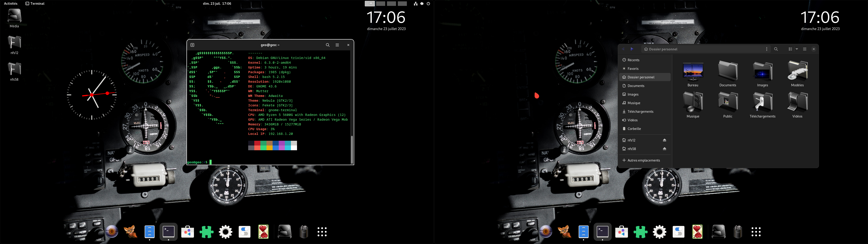This screenshot has height=244, width=868.
Task: Open the terminal hamburger menu
Action: [x=337, y=45]
